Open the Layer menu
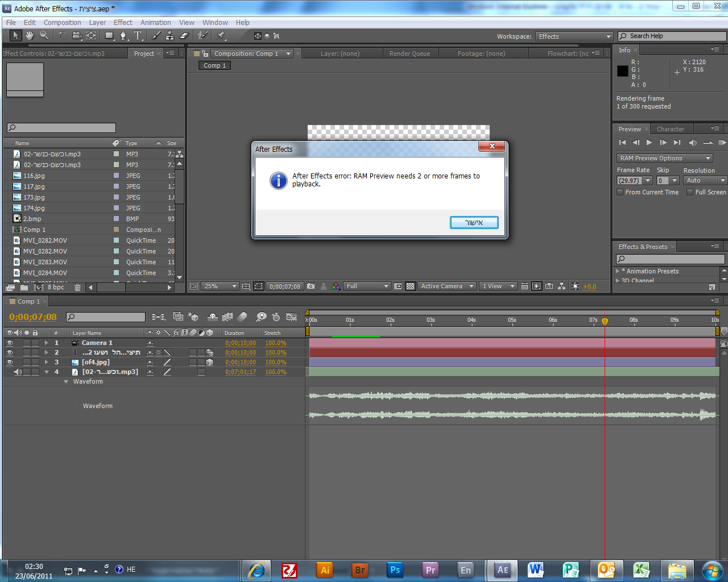Viewport: 728px width, 582px height. coord(97,23)
